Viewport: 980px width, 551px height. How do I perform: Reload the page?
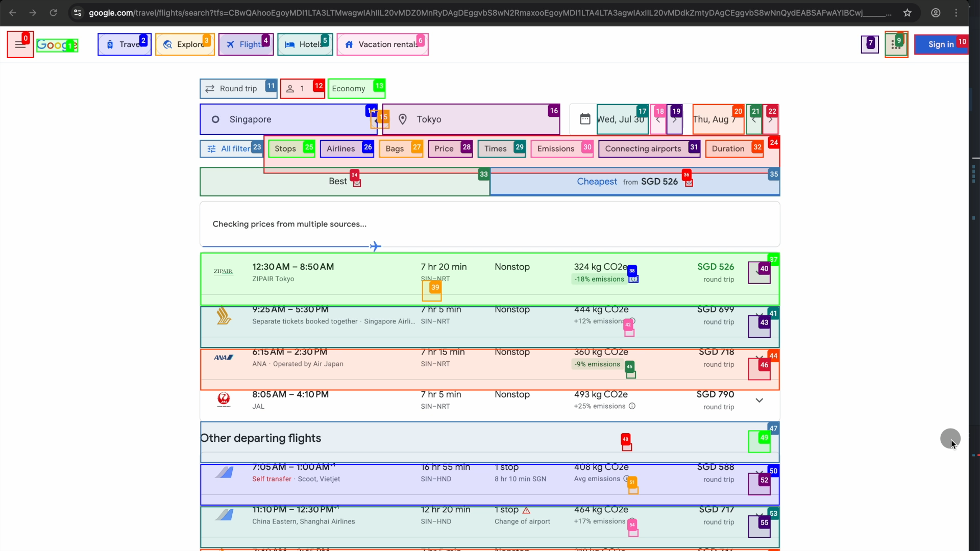click(x=53, y=13)
